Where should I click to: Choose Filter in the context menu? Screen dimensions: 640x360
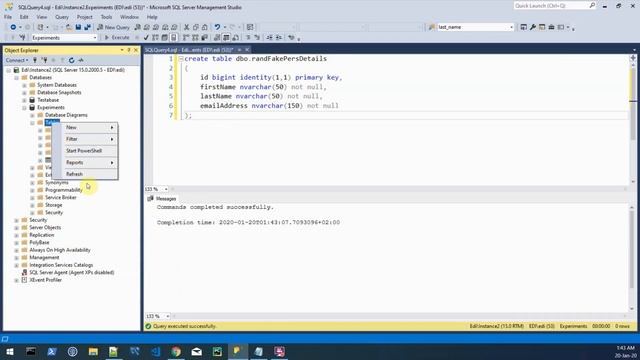85,139
